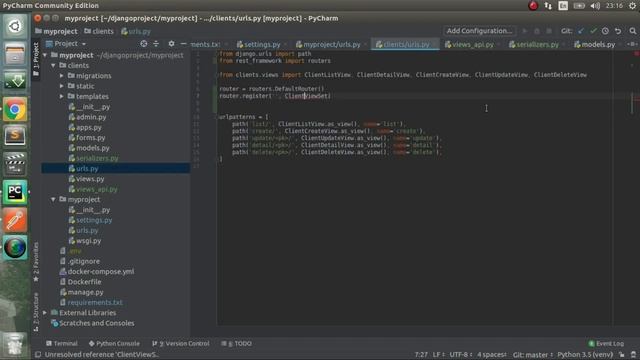Click the red recording indicator in system tray
Image resolution: width=640 pixels, height=360 pixels.
pos(533,6)
